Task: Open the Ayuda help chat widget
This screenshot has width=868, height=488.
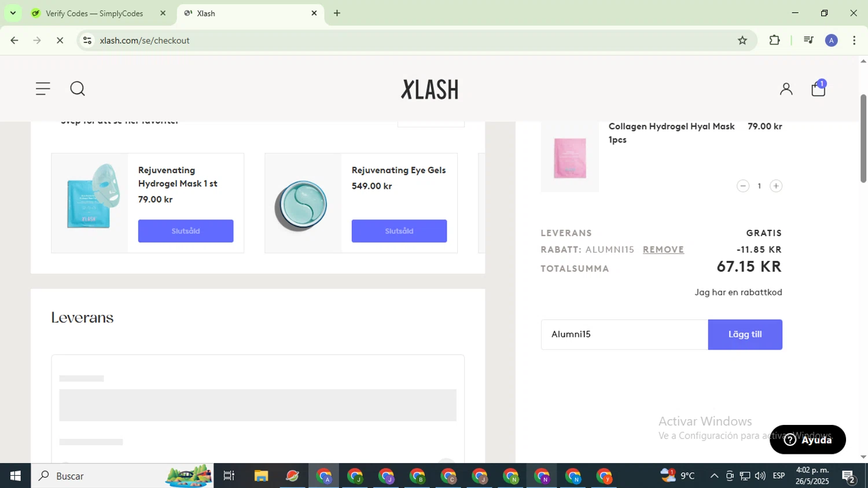Action: click(x=807, y=440)
